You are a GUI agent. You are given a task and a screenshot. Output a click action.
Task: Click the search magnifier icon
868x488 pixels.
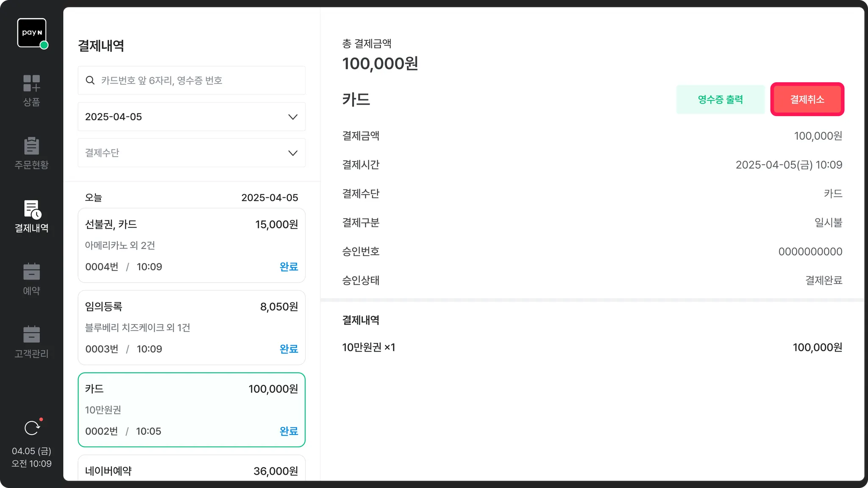[90, 80]
